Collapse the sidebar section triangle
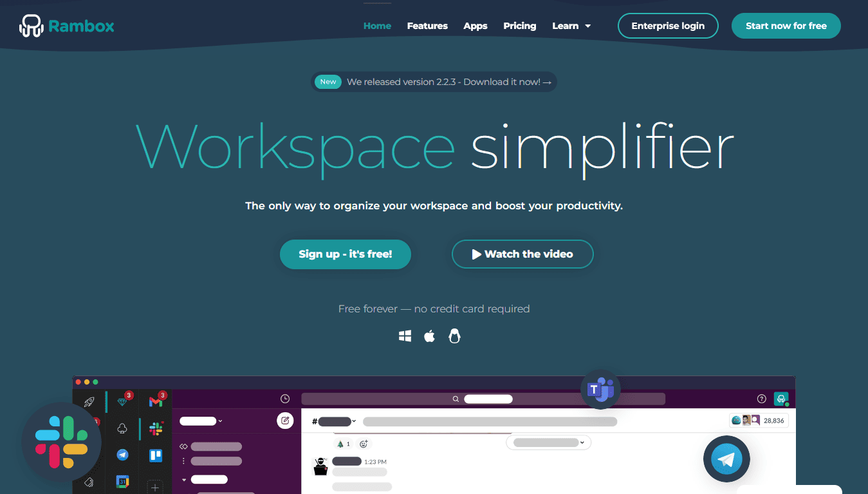Viewport: 868px width, 494px height. (x=184, y=480)
